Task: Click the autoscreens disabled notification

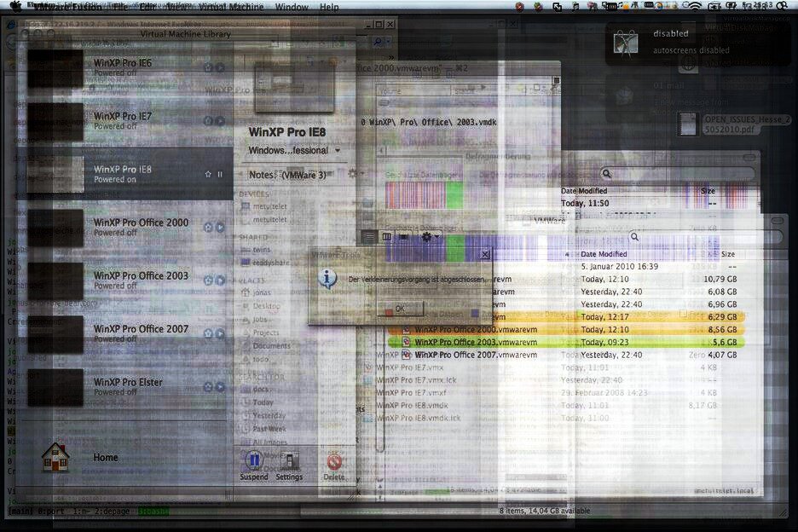Action: coord(697,43)
